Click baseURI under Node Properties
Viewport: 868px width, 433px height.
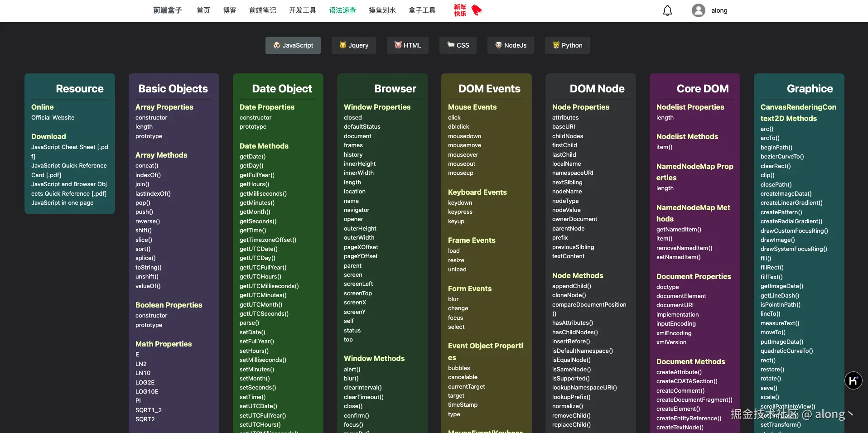(x=564, y=127)
